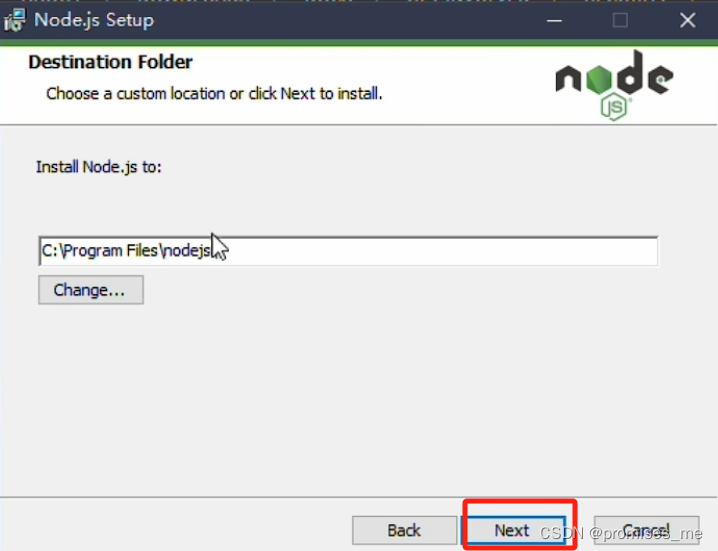The image size is (718, 551).
Task: Click the Destination Folder heading
Action: pyautogui.click(x=110, y=62)
